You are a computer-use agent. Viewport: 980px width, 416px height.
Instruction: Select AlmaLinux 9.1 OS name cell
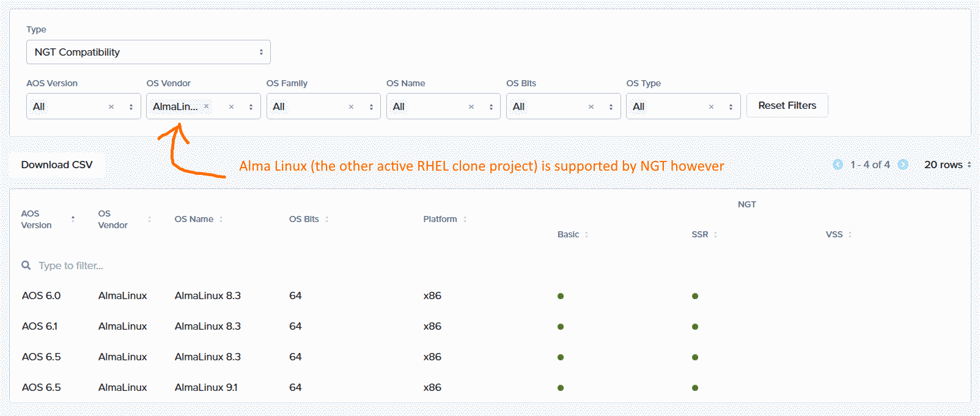pyautogui.click(x=206, y=387)
